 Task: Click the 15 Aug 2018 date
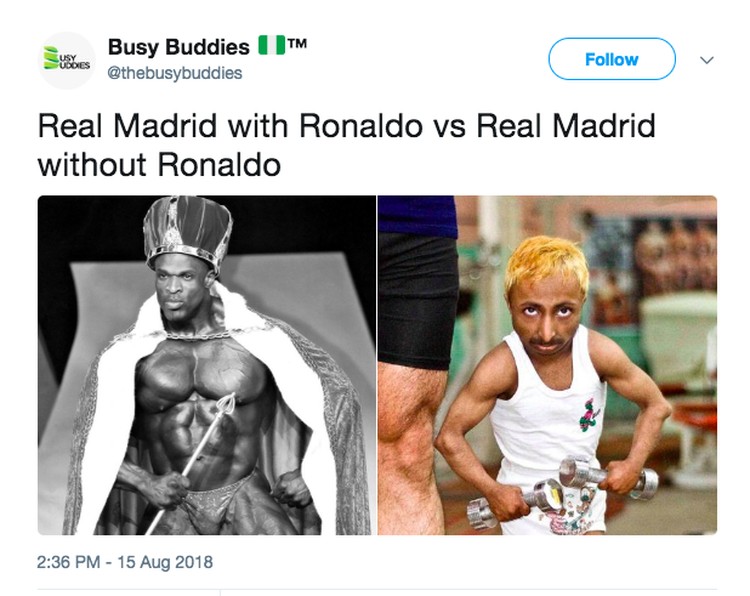click(x=165, y=562)
